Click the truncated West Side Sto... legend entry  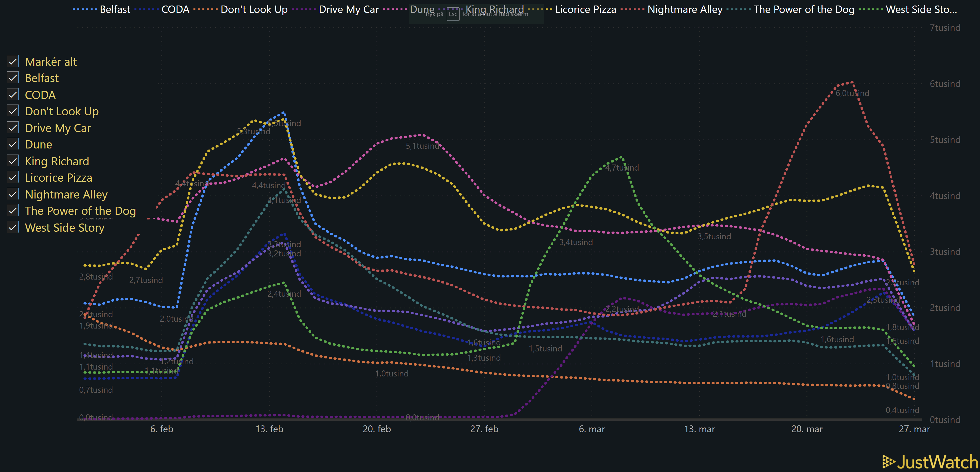click(921, 9)
